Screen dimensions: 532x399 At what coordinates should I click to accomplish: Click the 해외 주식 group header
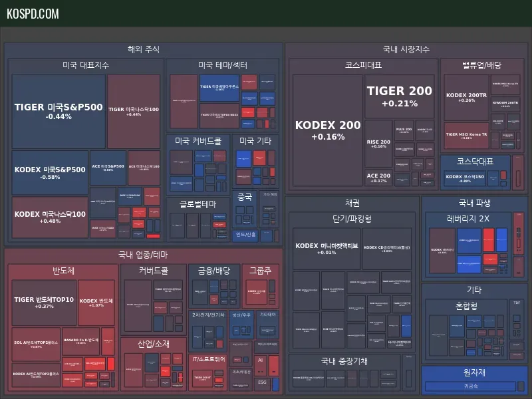144,49
